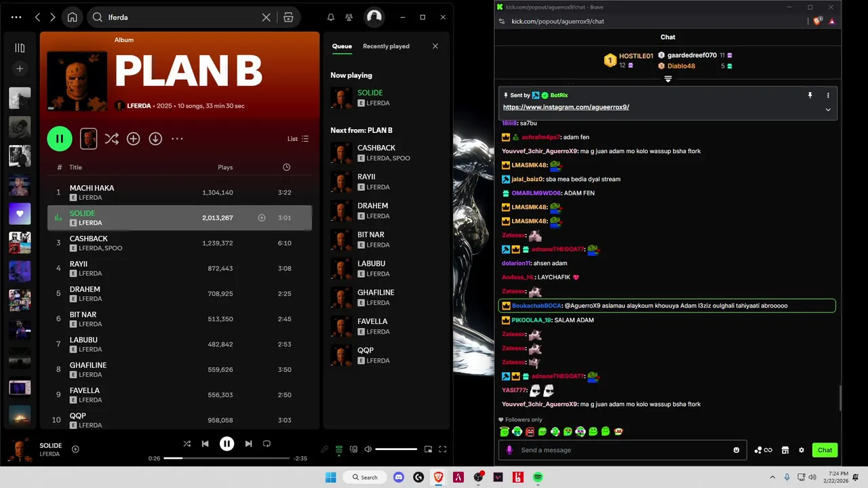Open the emoji picker in chat input

coord(736,450)
